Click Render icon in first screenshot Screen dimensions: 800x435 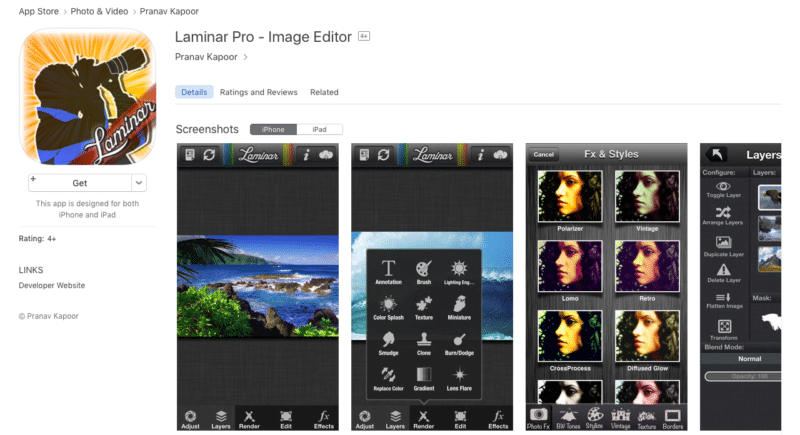point(249,419)
